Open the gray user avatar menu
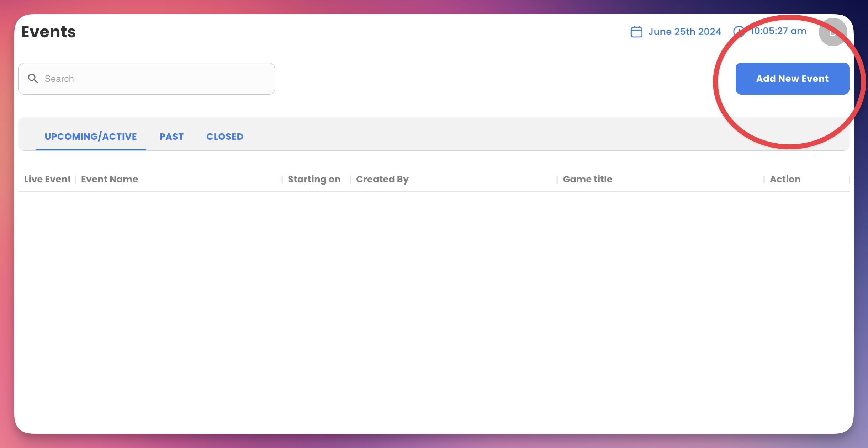 [x=832, y=32]
